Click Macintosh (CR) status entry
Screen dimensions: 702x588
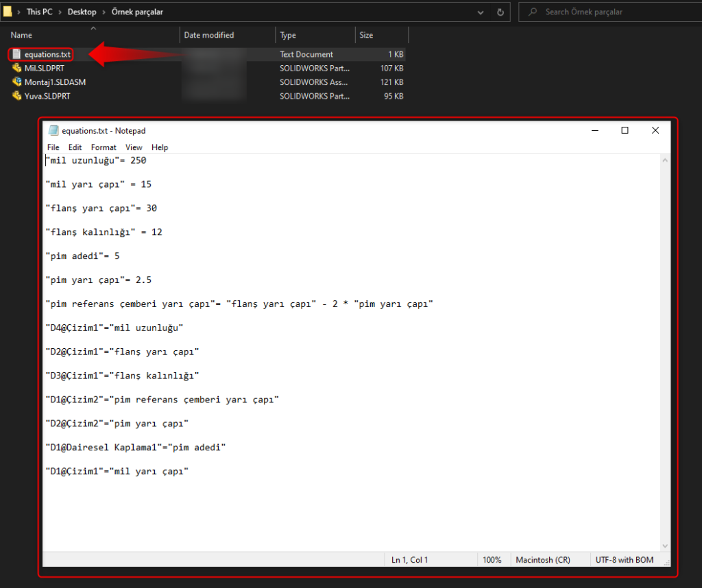point(543,560)
